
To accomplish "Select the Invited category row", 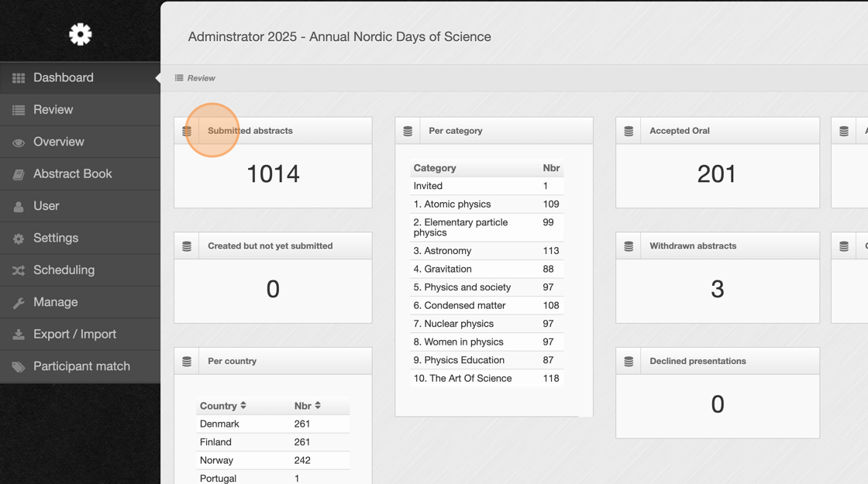I will tap(487, 186).
